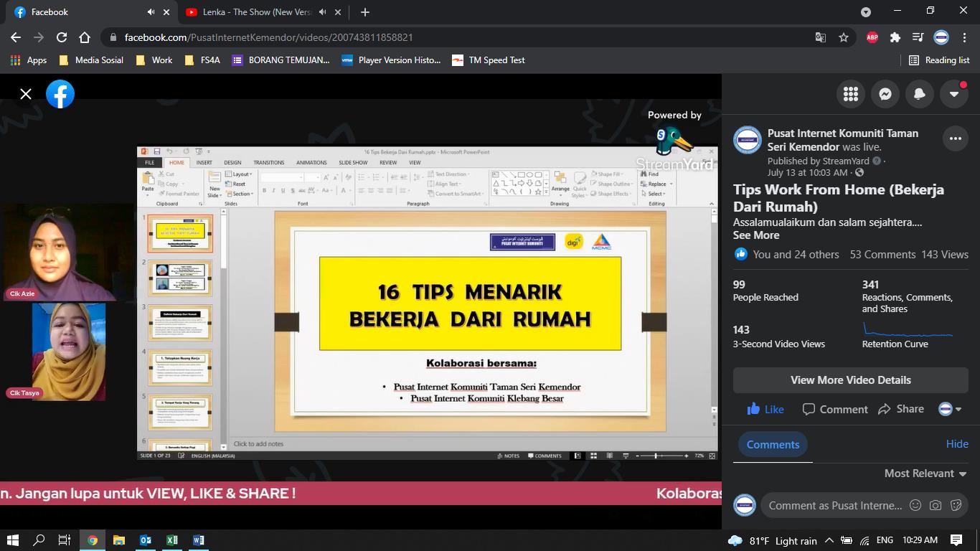Click the Facebook logo beside close
Image resolution: width=980 pixels, height=551 pixels.
click(60, 94)
